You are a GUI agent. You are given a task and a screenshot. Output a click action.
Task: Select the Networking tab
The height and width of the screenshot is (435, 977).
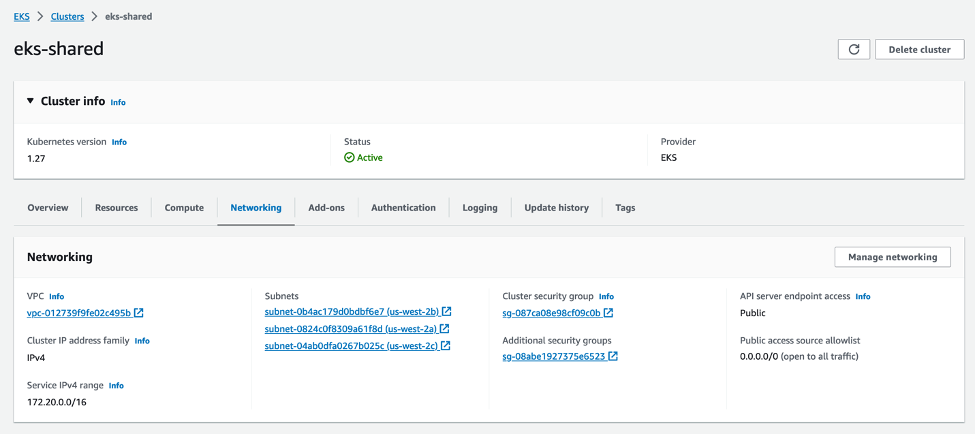coord(256,208)
